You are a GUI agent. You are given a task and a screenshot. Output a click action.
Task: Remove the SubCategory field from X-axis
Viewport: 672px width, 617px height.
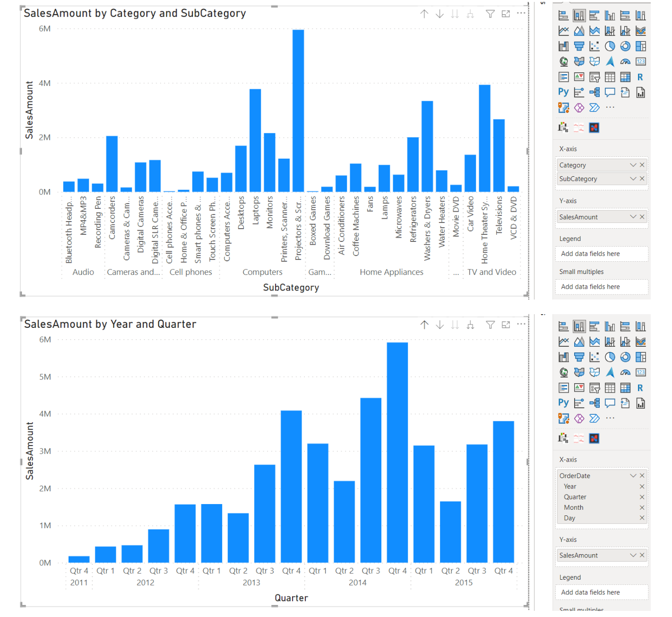coord(642,179)
